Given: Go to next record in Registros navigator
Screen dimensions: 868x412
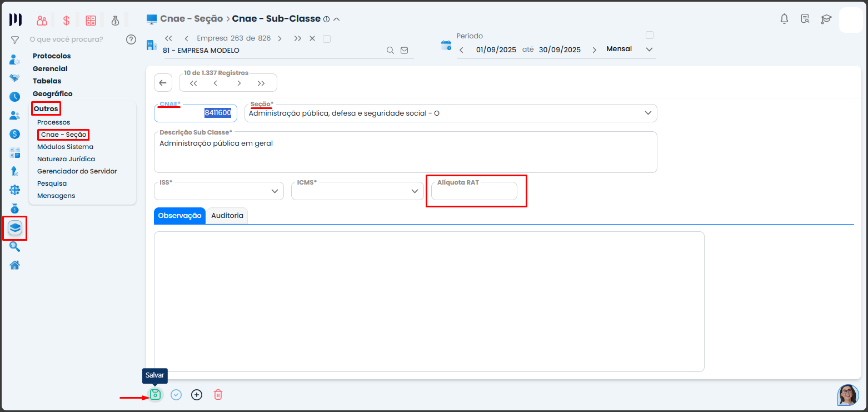Looking at the screenshot, I should pyautogui.click(x=239, y=83).
